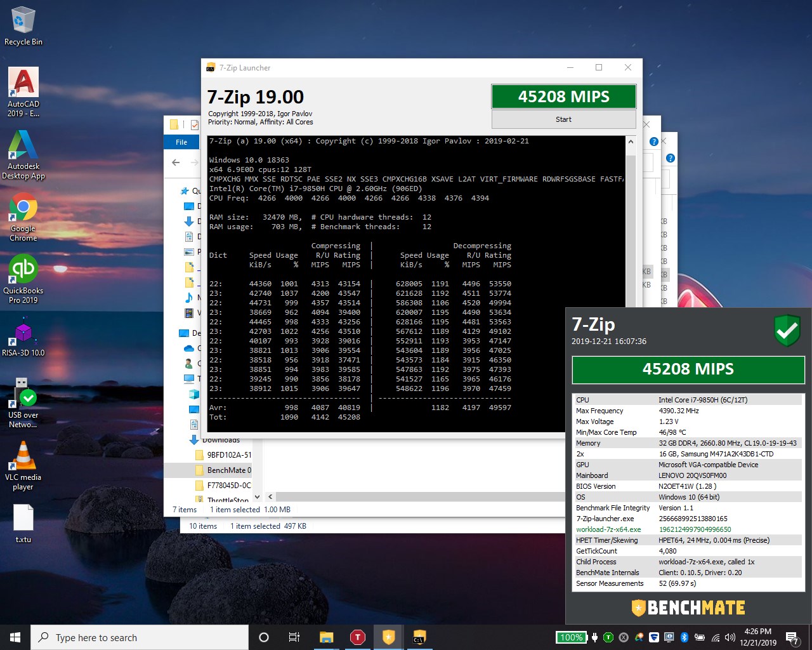The image size is (812, 650).
Task: Select the t.xtu file on desktop
Action: 23,524
